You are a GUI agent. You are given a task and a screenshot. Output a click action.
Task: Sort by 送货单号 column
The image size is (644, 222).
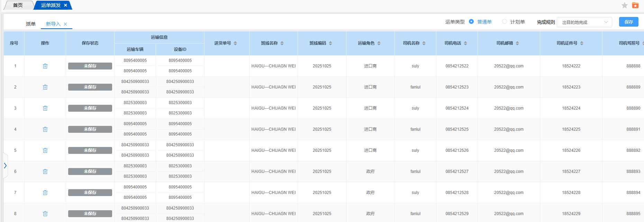coord(235,43)
